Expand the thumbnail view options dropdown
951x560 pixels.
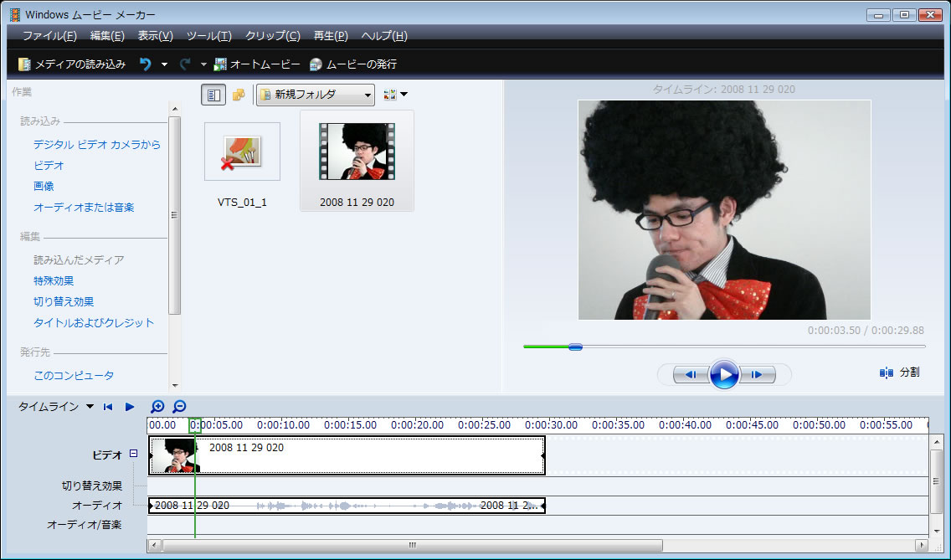pyautogui.click(x=395, y=95)
